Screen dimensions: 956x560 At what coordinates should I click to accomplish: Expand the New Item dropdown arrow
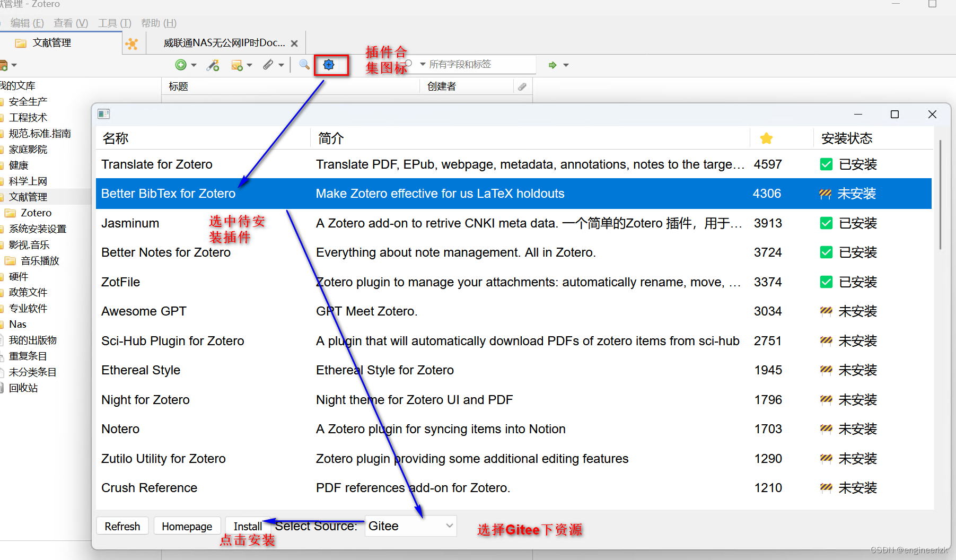[194, 65]
